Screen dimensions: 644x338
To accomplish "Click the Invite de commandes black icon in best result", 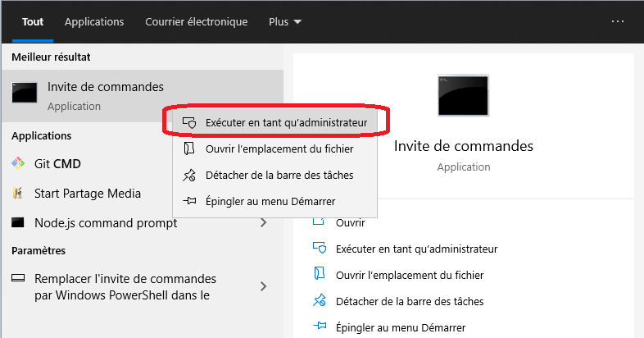I will [25, 93].
